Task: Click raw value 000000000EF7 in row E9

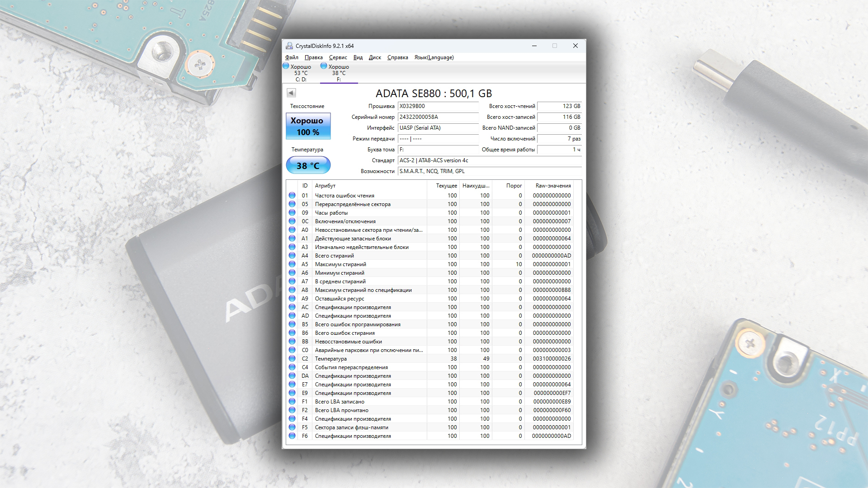Action: pyautogui.click(x=552, y=393)
